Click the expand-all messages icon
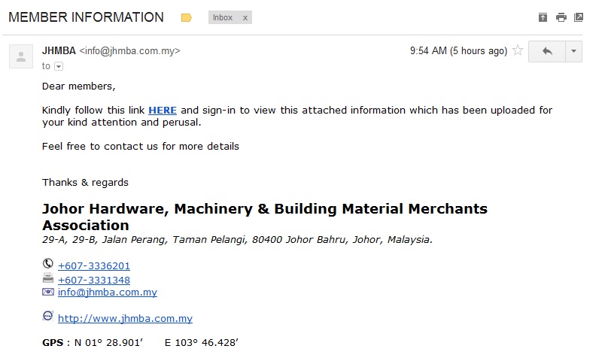The image size is (608, 364). [543, 17]
